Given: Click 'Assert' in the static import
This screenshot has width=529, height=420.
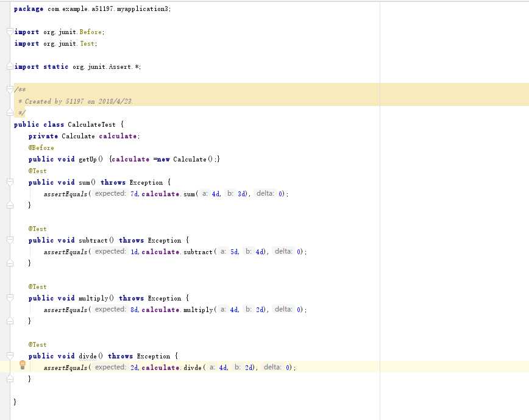Looking at the screenshot, I should (x=119, y=67).
